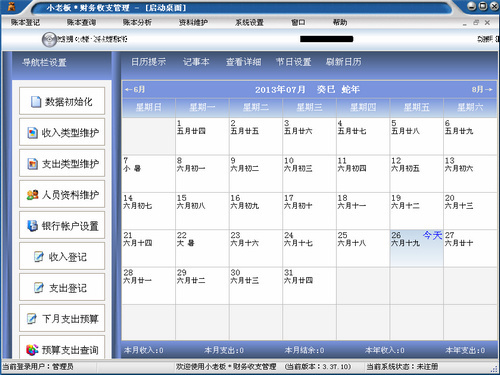Minimize the inner MDI child window

coord(465,23)
